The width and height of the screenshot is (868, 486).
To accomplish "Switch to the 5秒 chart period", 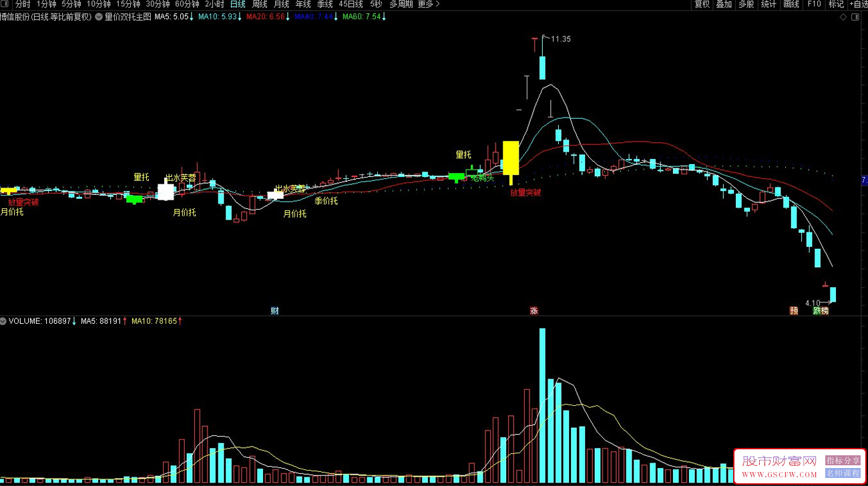I will point(376,4).
